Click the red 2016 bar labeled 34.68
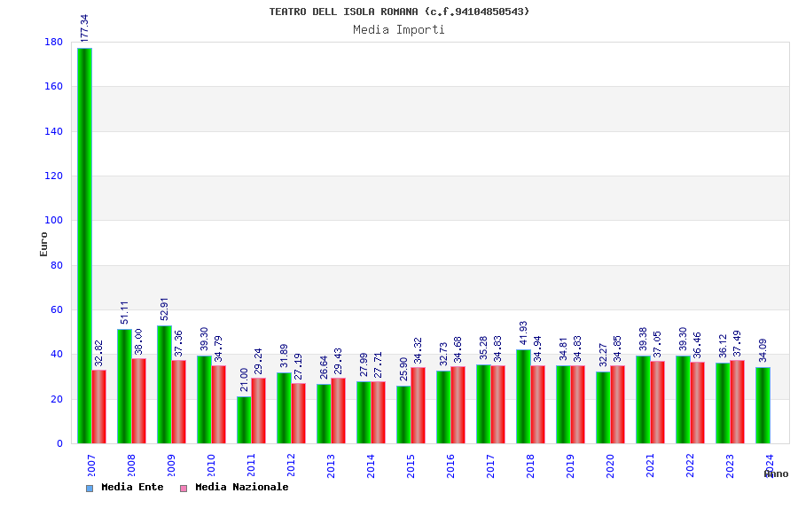This screenshot has height=532, width=798. pyautogui.click(x=458, y=404)
